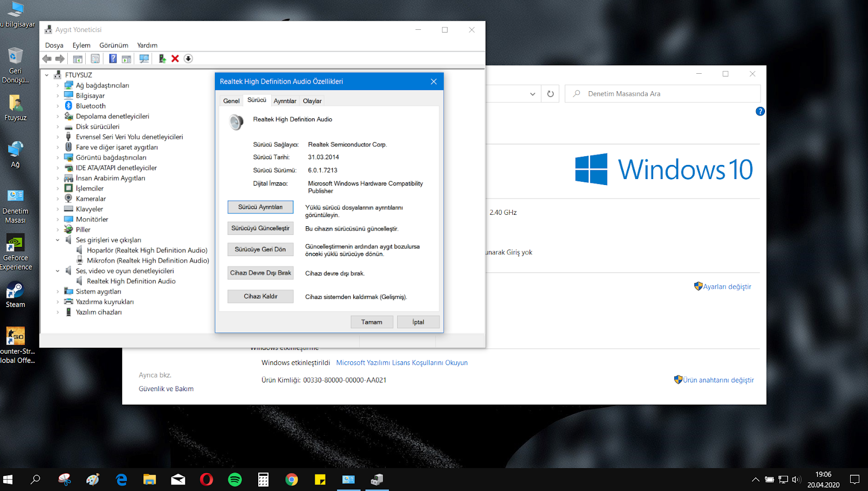
Task: Open File Explorer from the taskbar
Action: (x=150, y=479)
